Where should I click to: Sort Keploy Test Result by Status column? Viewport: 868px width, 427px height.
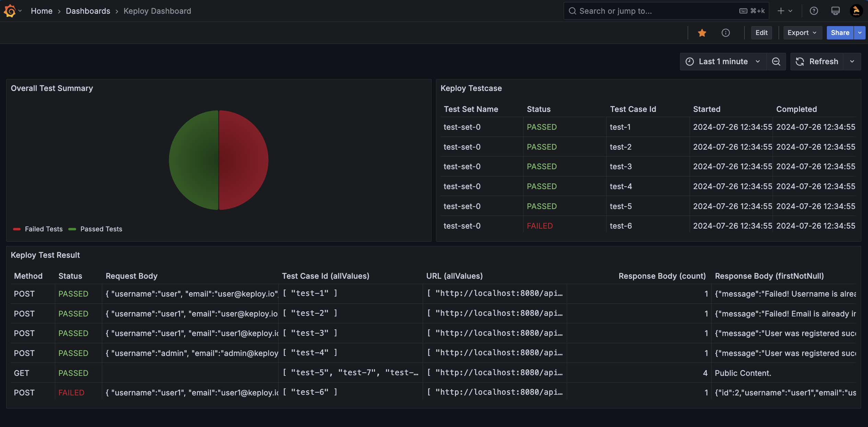(70, 276)
